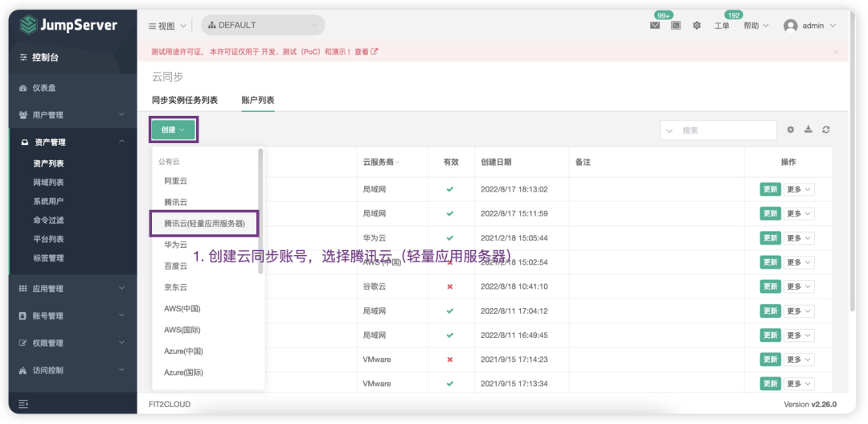868x424 pixels.
Task: Open 更多 in the 17:14:23 VMware row
Action: 799,360
